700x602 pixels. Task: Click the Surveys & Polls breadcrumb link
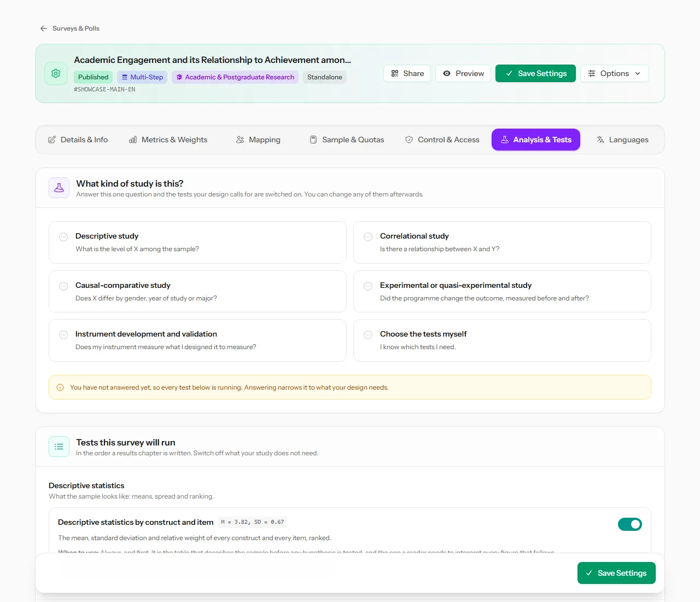pyautogui.click(x=76, y=28)
